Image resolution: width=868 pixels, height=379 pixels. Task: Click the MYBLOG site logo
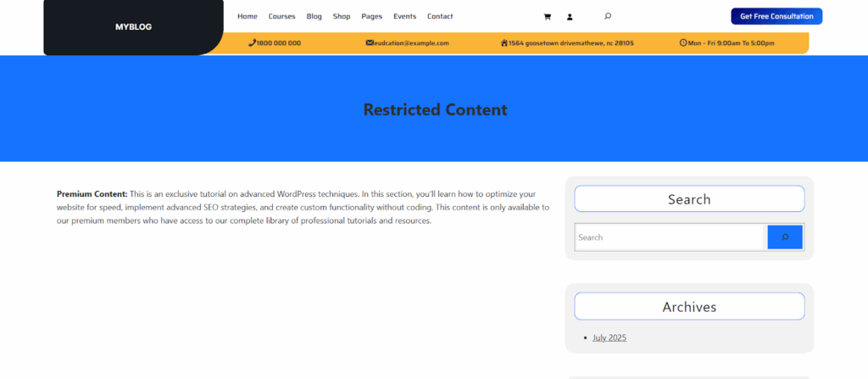coord(133,27)
